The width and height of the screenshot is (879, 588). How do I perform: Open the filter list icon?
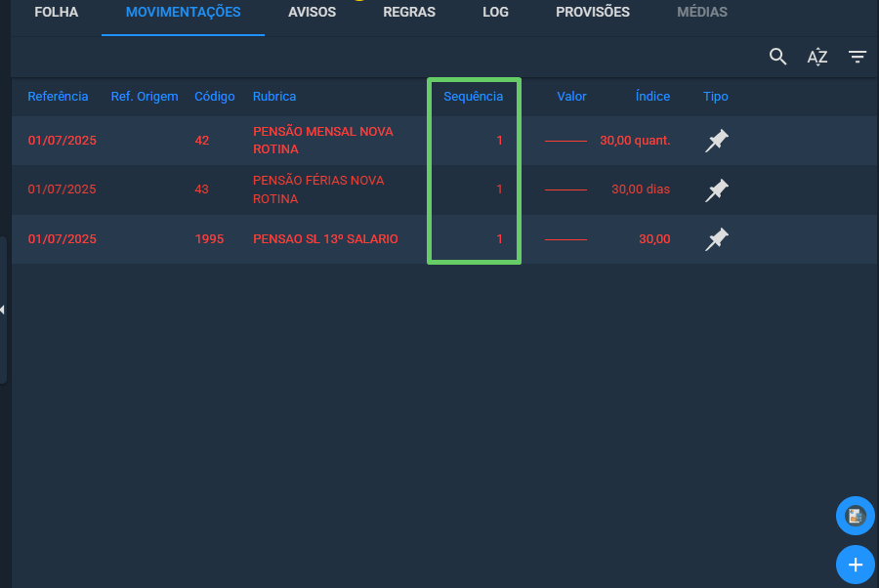click(x=858, y=57)
